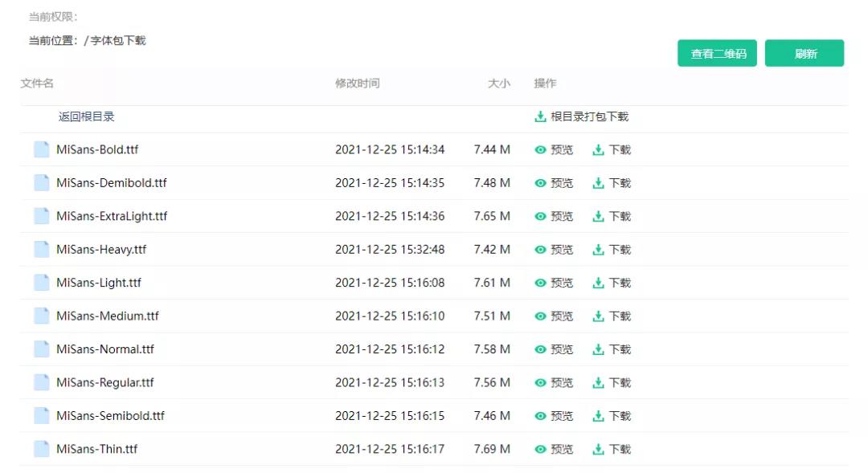Select the size value 7.44 M
868x473 pixels.
[492, 150]
